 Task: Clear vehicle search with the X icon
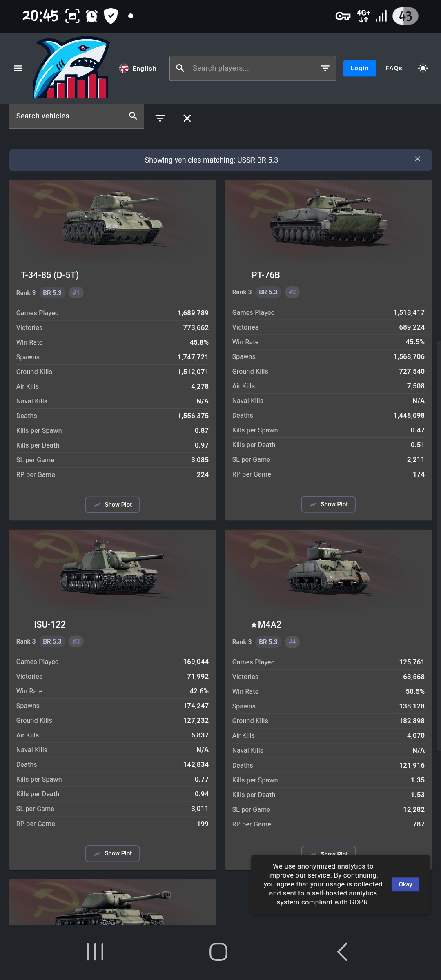187,118
